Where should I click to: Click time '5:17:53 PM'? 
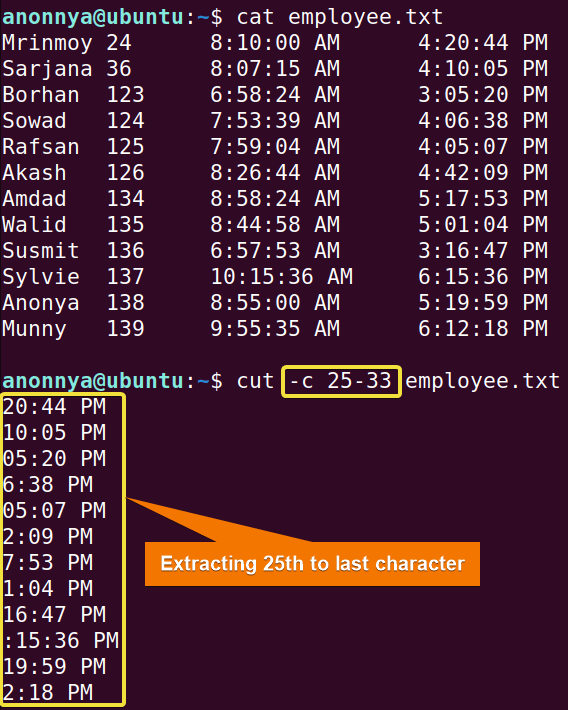click(483, 199)
